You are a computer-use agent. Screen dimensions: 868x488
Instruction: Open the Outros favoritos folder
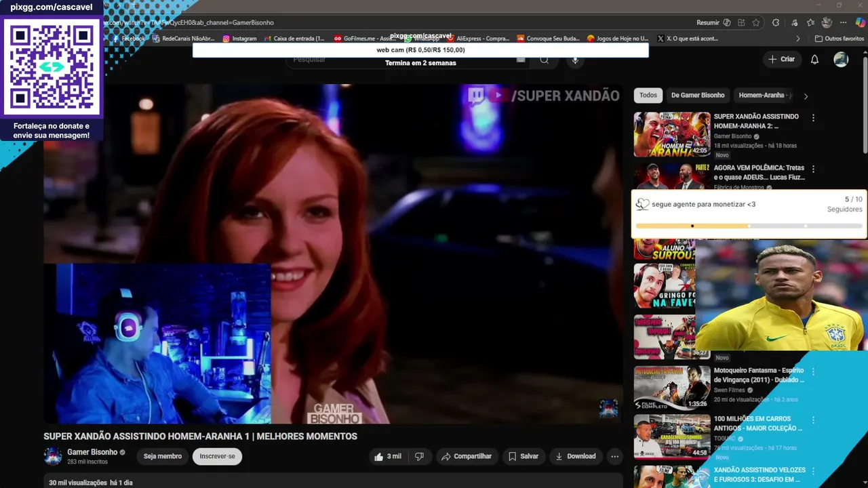840,39
